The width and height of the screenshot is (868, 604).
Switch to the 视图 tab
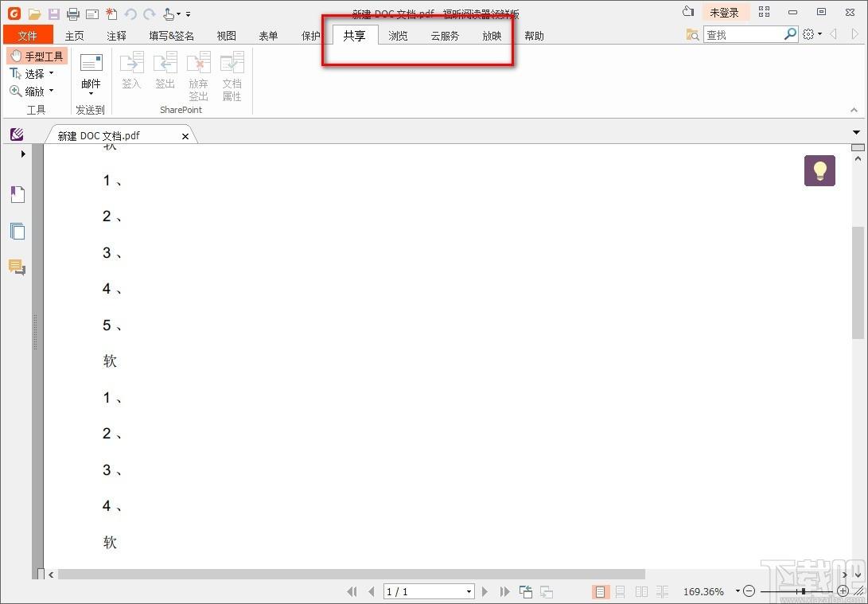point(227,36)
